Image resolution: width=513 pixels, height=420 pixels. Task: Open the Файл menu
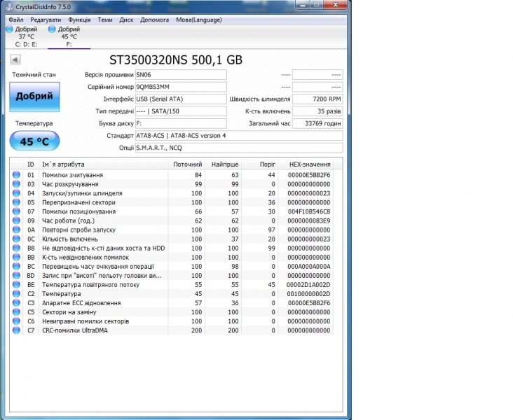(16, 20)
